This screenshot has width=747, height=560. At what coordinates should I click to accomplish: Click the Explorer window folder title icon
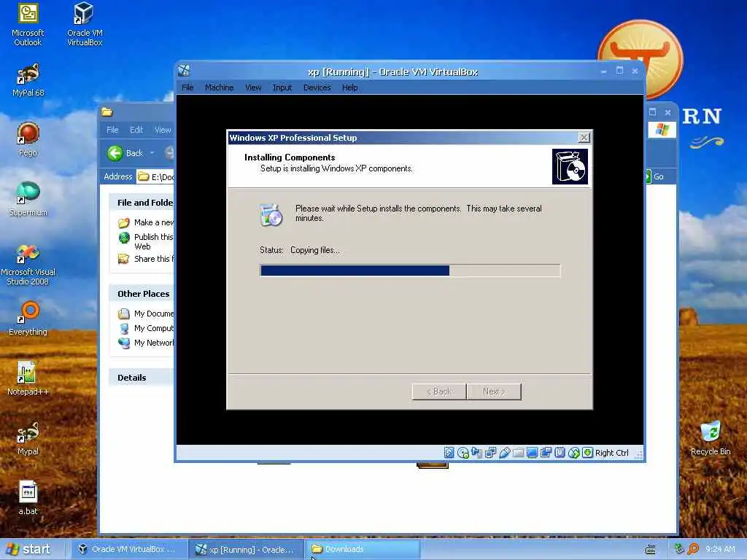(107, 112)
